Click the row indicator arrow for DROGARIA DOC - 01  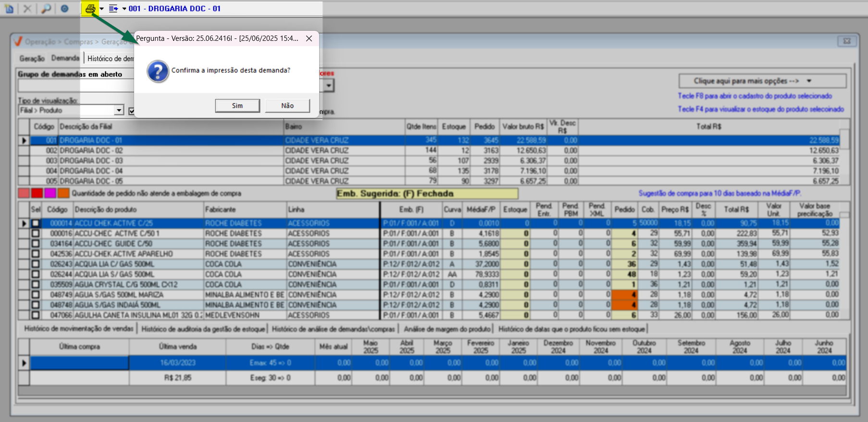[x=24, y=140]
